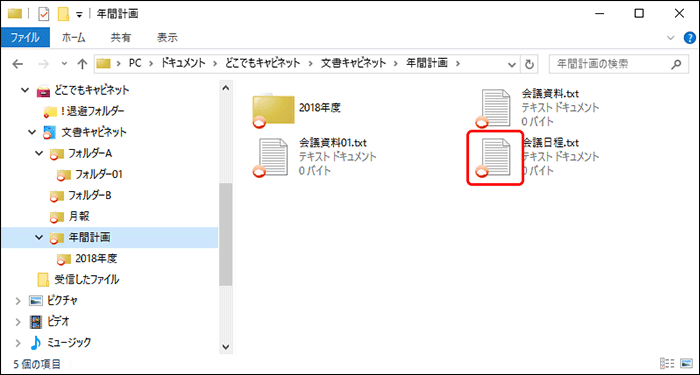The width and height of the screenshot is (700, 375).
Task: Collapse the 年間計画 tree node
Action: tap(39, 238)
